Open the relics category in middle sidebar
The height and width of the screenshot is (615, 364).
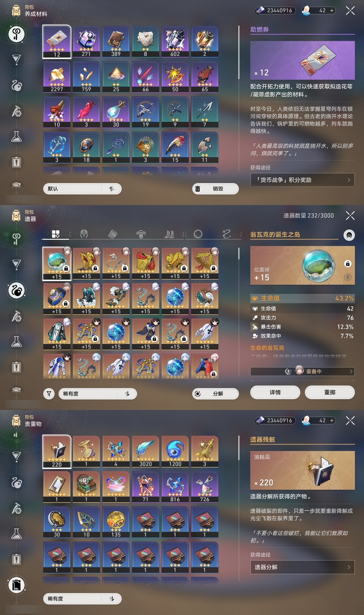[17, 290]
